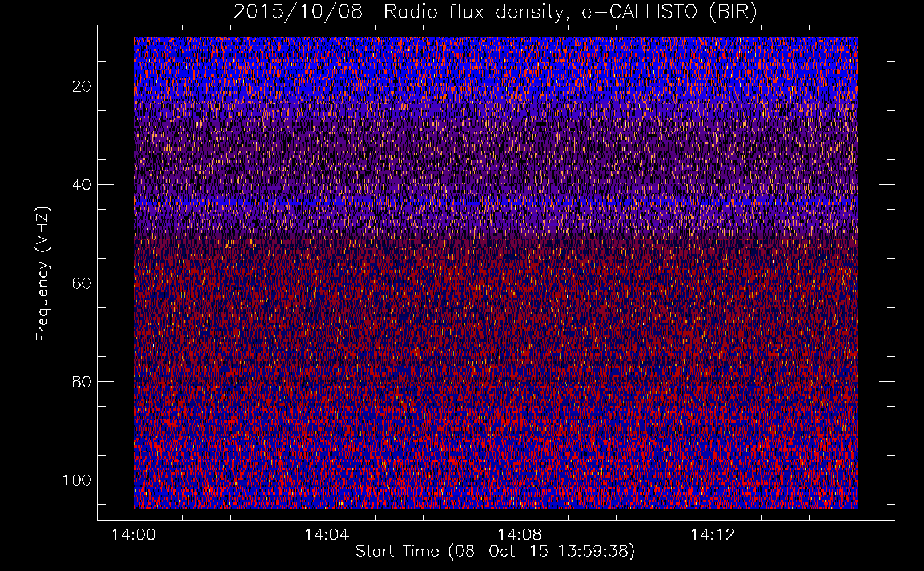Select the 60 MHz frequency tick label
The image size is (924, 571).
[82, 283]
